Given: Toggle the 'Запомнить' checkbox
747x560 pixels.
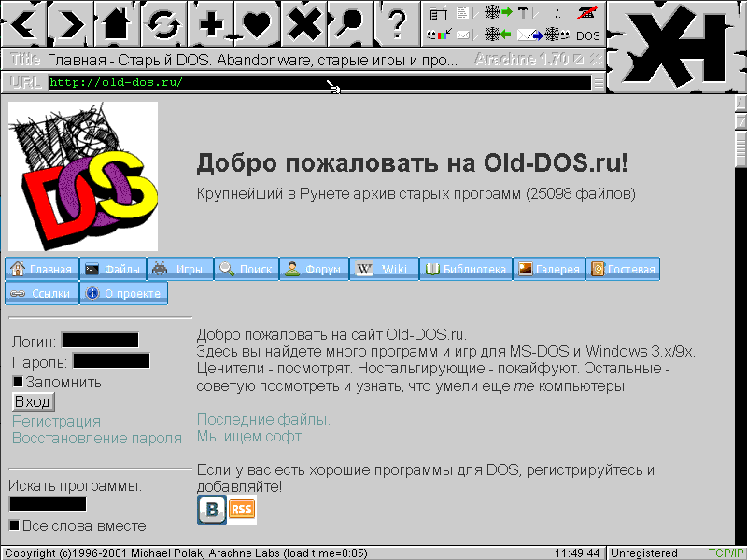Looking at the screenshot, I should 18,382.
